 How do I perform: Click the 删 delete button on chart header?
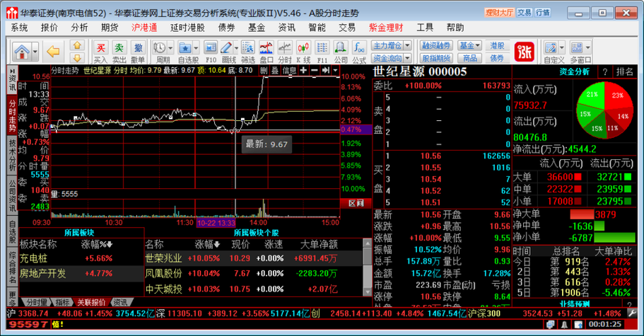(264, 71)
